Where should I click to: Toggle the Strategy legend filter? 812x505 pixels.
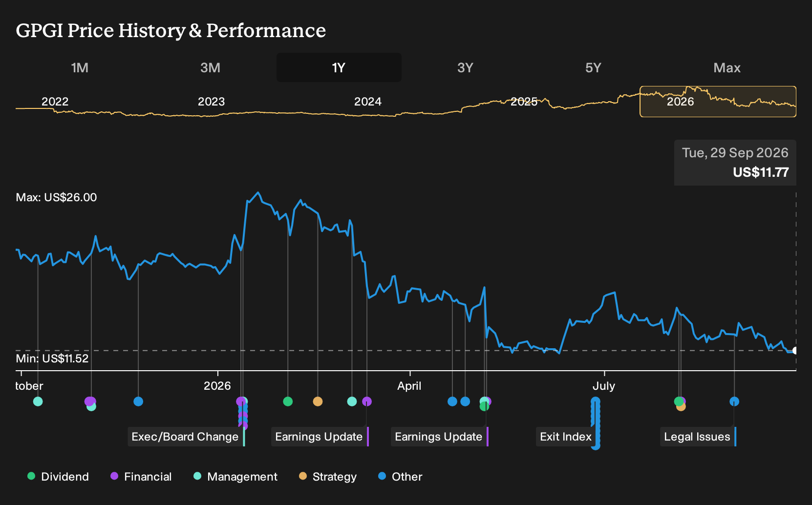328,477
